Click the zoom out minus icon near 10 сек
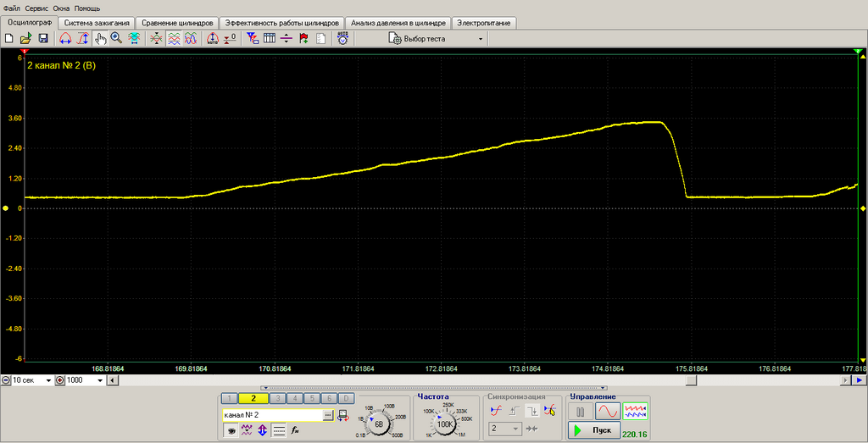Viewport: 868px width, 443px height. (6, 380)
